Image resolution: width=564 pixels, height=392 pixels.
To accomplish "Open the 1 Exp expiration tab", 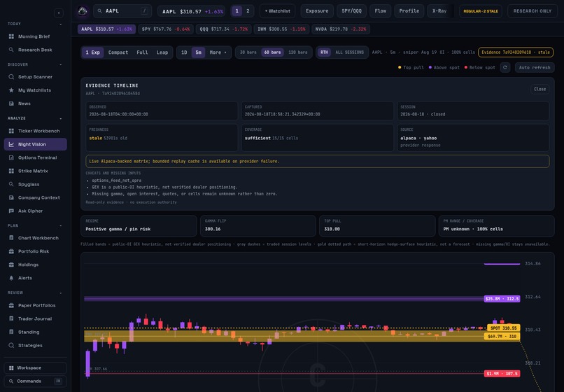I will pos(93,52).
